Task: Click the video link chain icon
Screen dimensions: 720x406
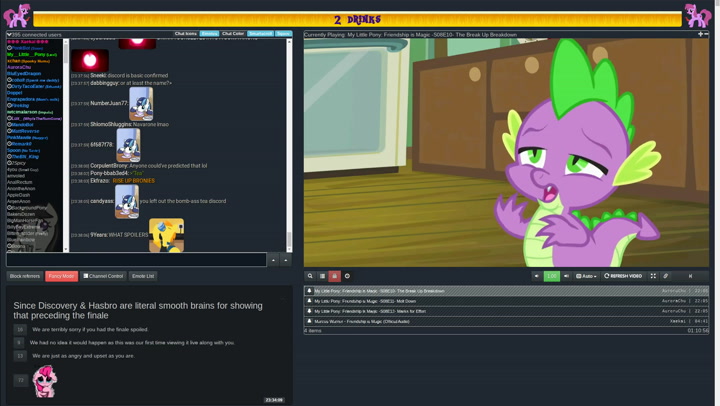Action: (x=666, y=276)
